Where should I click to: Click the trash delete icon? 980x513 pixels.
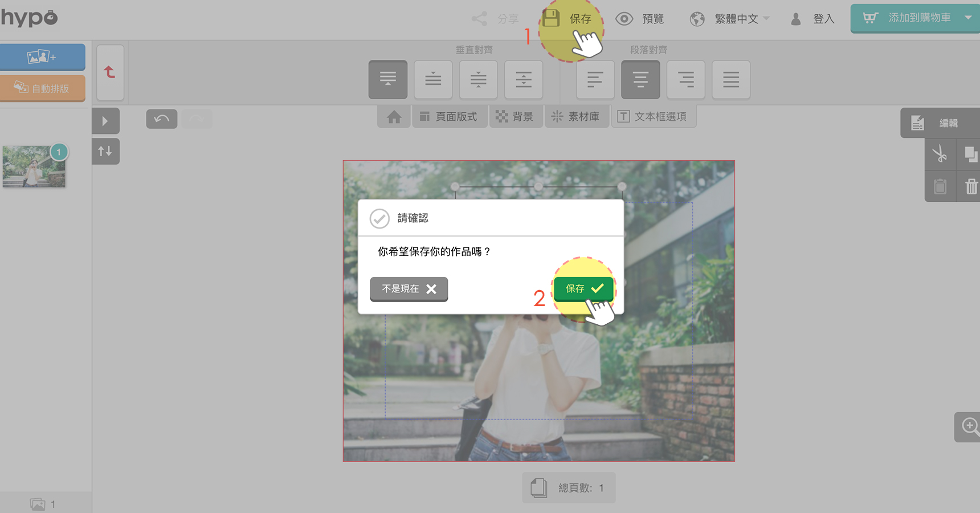[x=971, y=186]
